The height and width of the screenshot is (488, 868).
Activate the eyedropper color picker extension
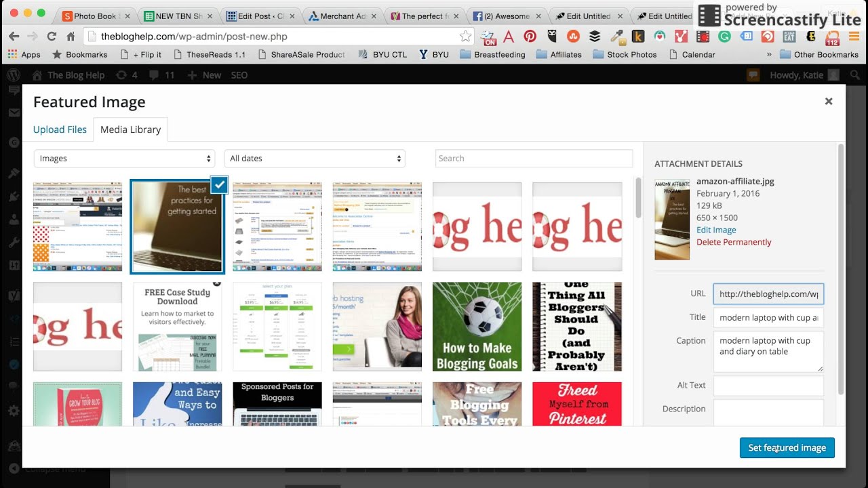616,37
